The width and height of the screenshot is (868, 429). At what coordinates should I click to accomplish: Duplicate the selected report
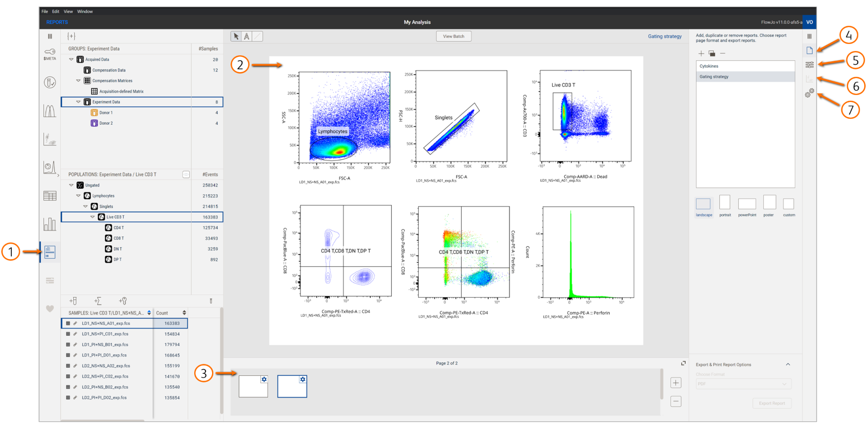[712, 53]
